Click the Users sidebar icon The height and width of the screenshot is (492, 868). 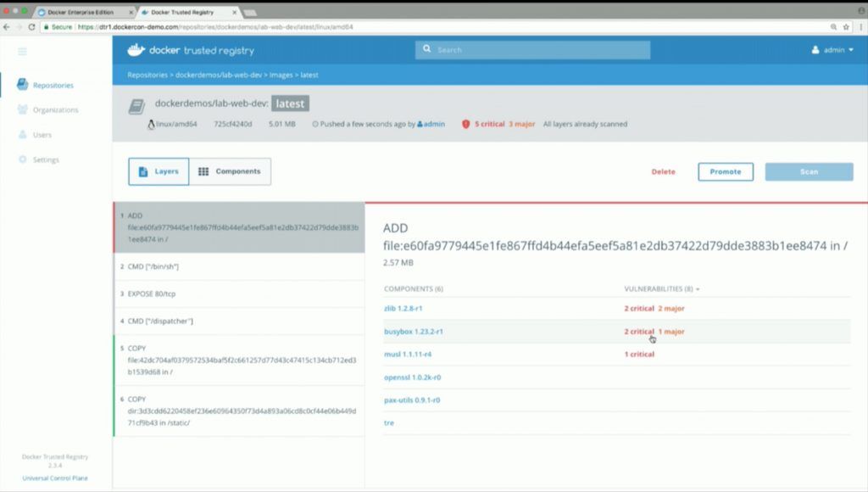coord(23,134)
